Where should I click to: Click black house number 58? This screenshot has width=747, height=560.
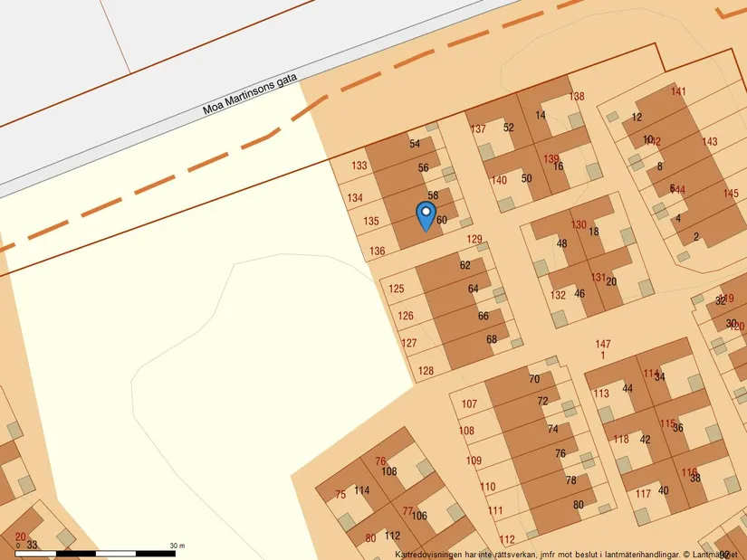click(x=433, y=195)
